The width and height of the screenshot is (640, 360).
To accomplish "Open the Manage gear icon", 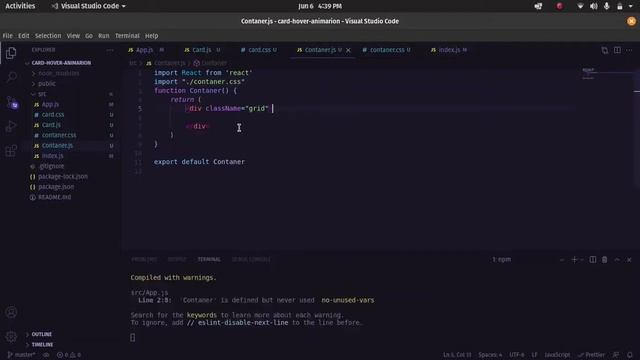I will 11,336.
